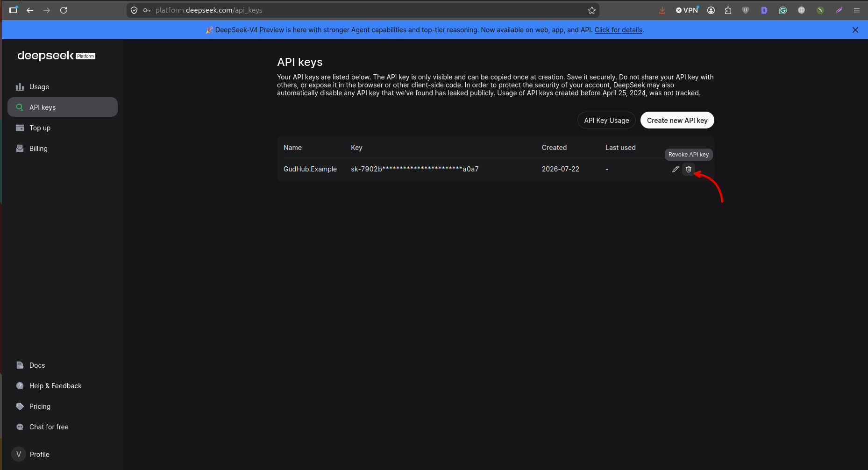Open browser downloads icon
Image resolution: width=868 pixels, height=470 pixels.
pos(662,10)
